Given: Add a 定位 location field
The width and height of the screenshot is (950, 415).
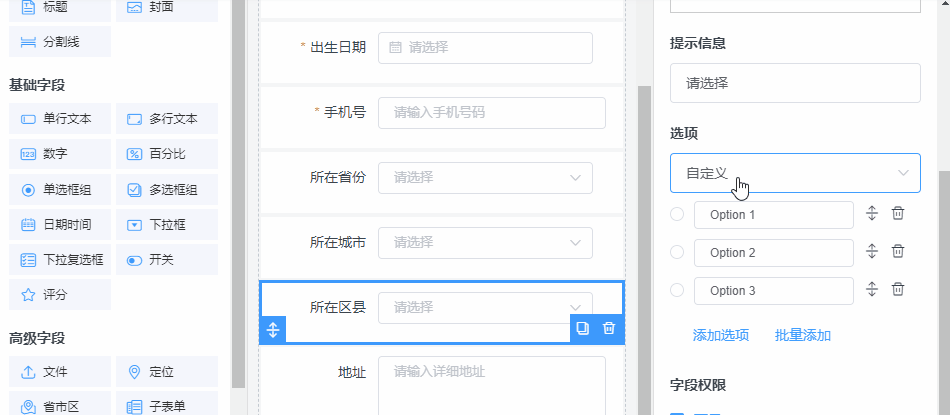Looking at the screenshot, I should (166, 372).
